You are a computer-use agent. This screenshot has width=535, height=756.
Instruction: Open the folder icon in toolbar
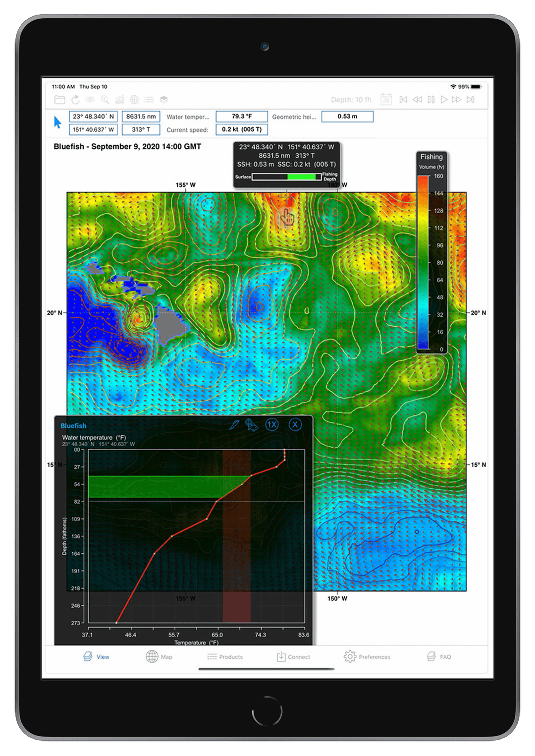59,100
